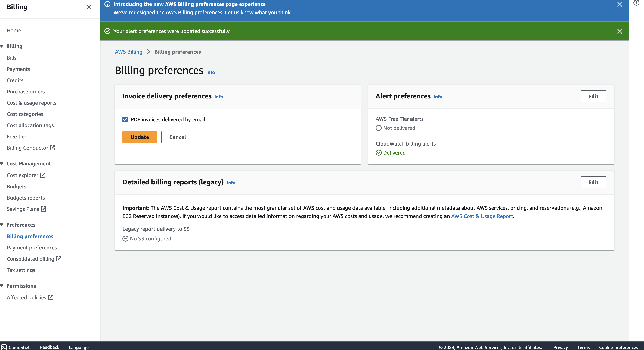The width and height of the screenshot is (644, 350).
Task: Click the Cost explorer external link icon
Action: tap(43, 175)
